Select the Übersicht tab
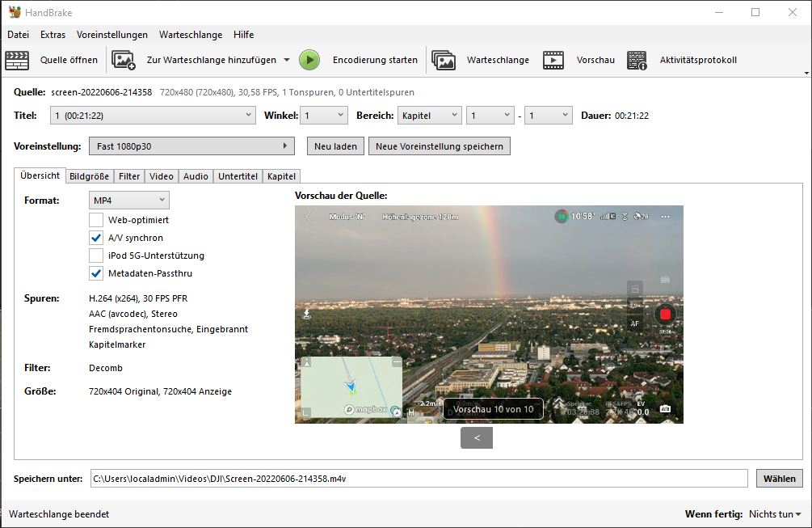 (x=40, y=175)
